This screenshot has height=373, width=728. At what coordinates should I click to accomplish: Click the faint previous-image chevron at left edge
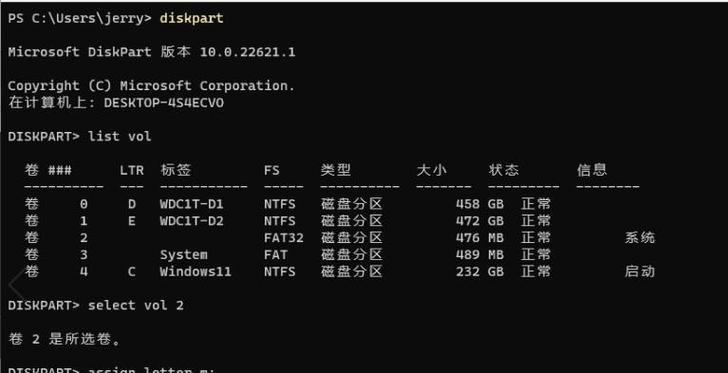pyautogui.click(x=16, y=284)
